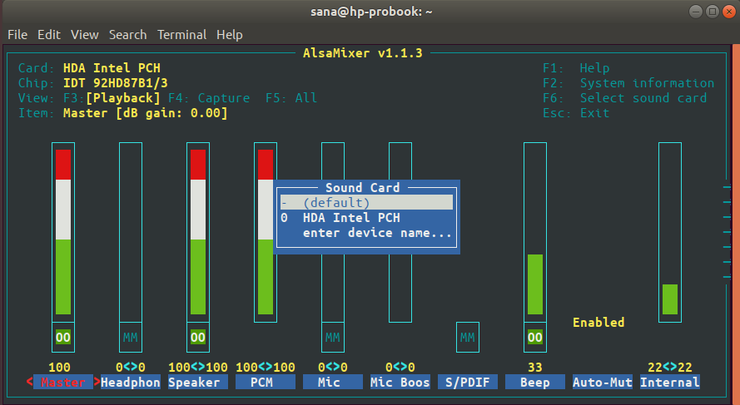The width and height of the screenshot is (740, 405).
Task: Open the Terminal menu
Action: [x=182, y=35]
